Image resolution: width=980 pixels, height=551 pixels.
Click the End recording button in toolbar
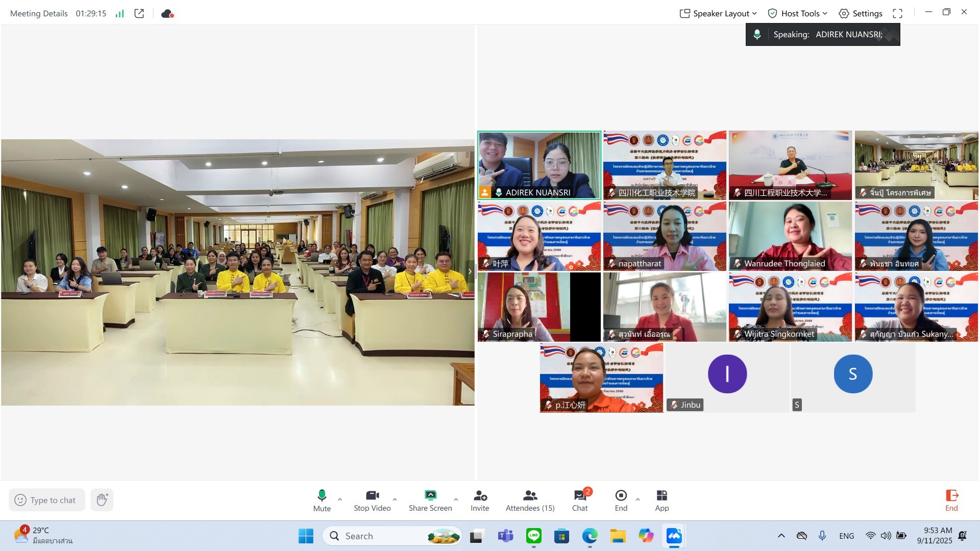pyautogui.click(x=621, y=500)
